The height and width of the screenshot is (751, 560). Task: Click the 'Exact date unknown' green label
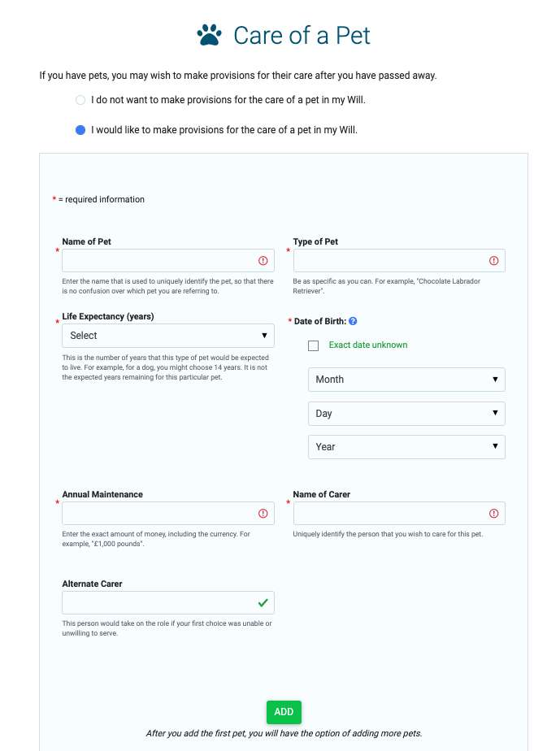[368, 345]
